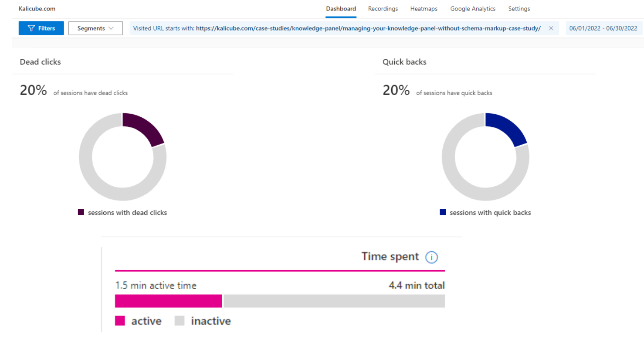The width and height of the screenshot is (644, 340).
Task: Click the quick backs legend square
Action: coord(443,212)
